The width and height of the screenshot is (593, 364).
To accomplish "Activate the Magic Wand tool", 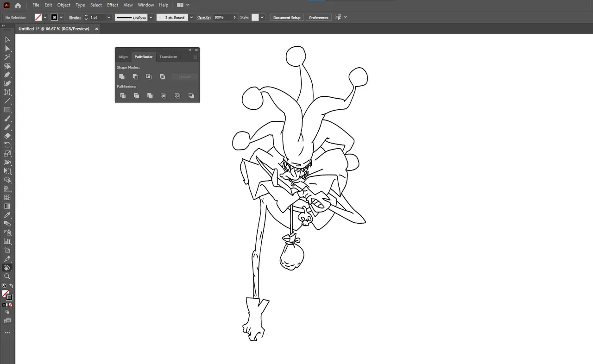I will tap(7, 57).
